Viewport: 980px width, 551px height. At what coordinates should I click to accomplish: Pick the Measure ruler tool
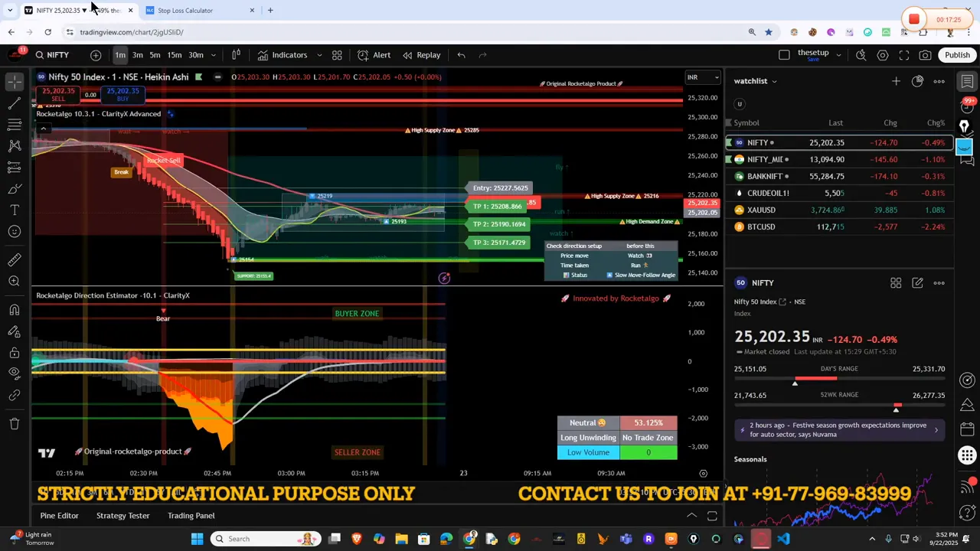tap(14, 260)
